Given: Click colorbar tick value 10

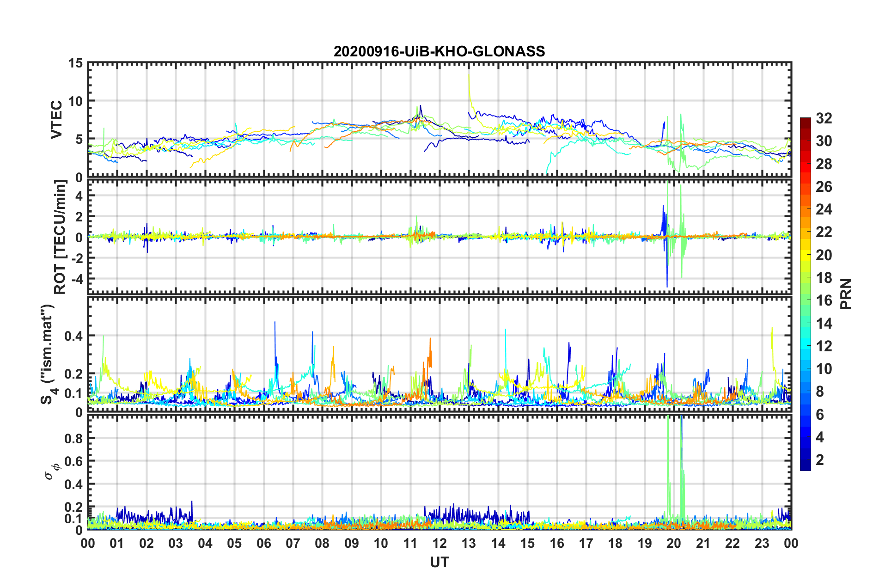Looking at the screenshot, I should point(824,369).
